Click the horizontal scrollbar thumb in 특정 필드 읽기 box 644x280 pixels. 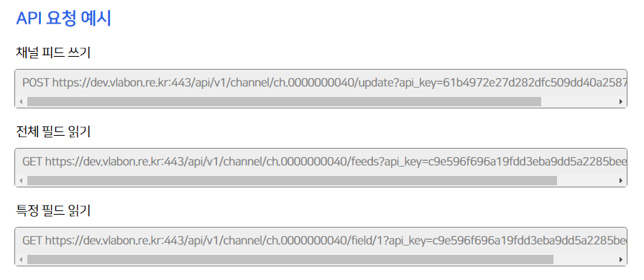[290, 259]
